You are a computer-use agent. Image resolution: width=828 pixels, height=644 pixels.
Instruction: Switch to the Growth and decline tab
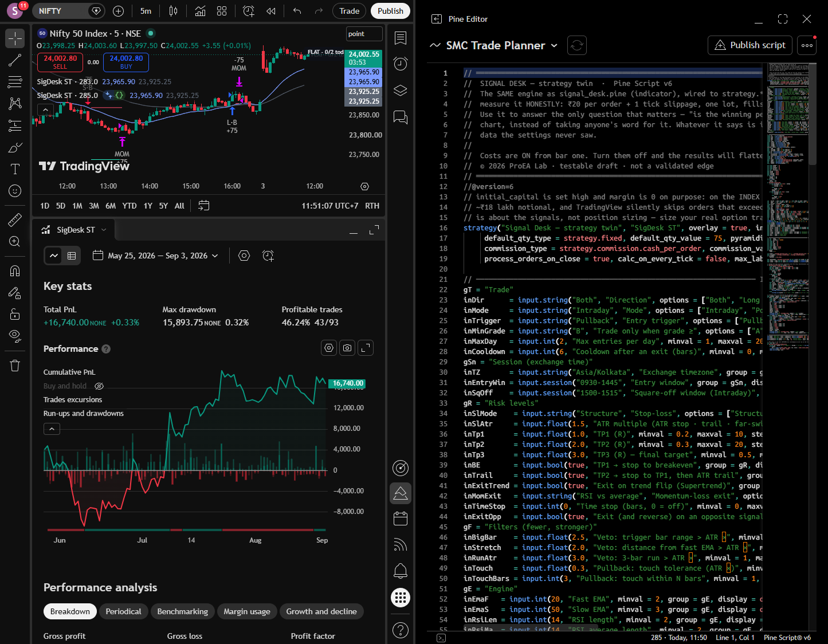click(321, 611)
